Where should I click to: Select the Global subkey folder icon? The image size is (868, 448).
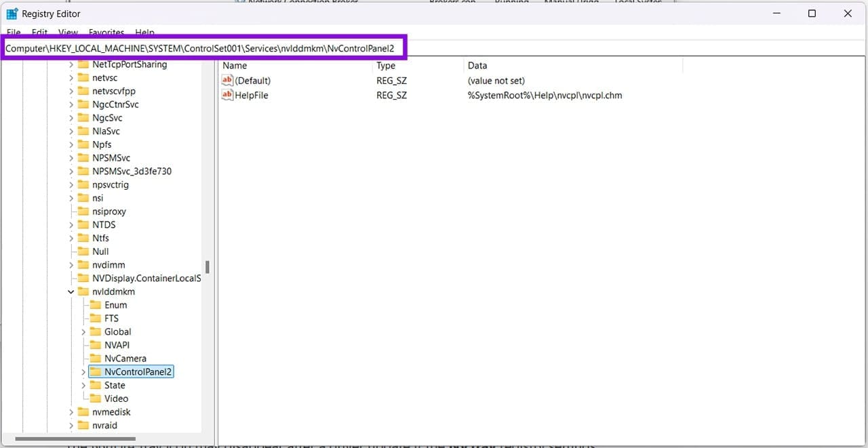click(x=95, y=331)
